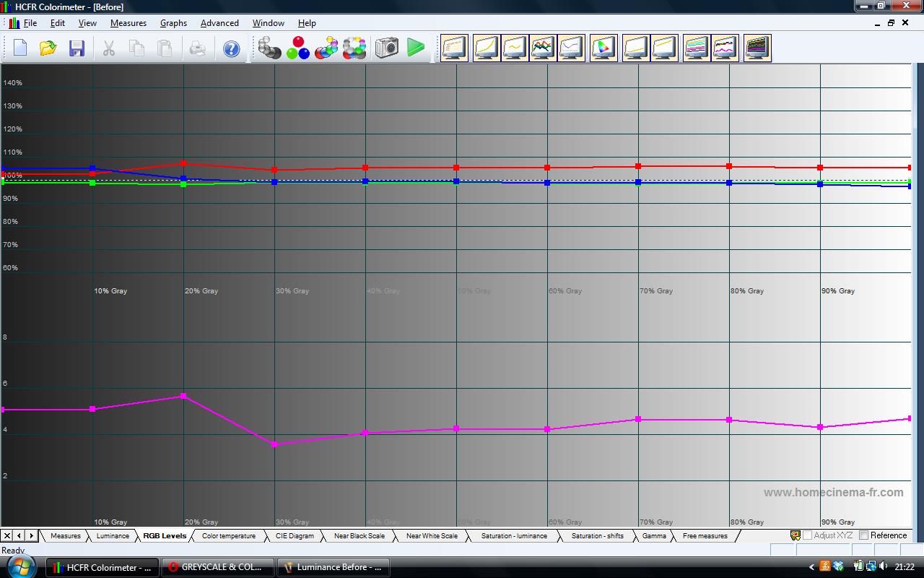Open gamma graph monitor icon
924x578 pixels.
point(515,48)
